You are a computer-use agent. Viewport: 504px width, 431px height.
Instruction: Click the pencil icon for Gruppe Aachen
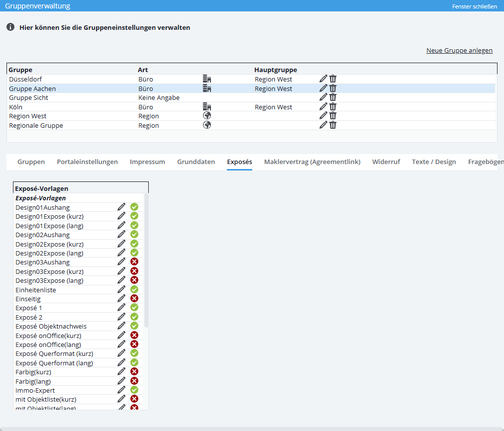point(323,88)
